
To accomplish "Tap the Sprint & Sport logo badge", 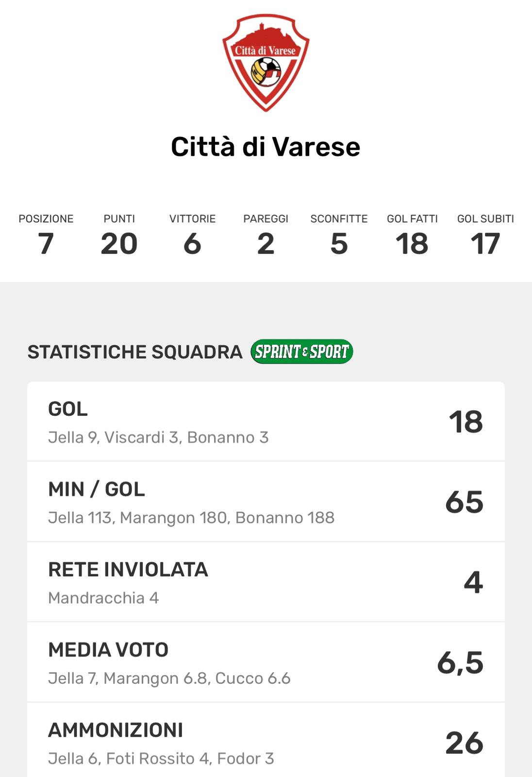I will pyautogui.click(x=301, y=352).
